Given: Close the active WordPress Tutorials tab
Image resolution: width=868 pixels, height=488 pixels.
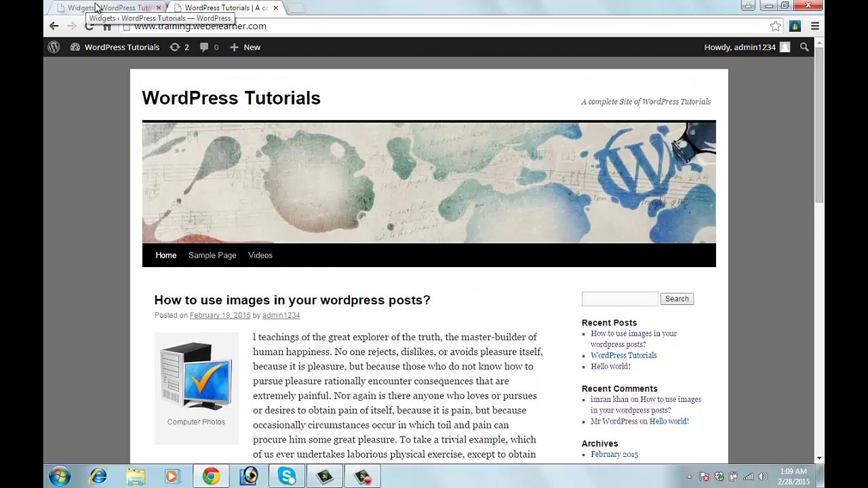Looking at the screenshot, I should tap(275, 7).
